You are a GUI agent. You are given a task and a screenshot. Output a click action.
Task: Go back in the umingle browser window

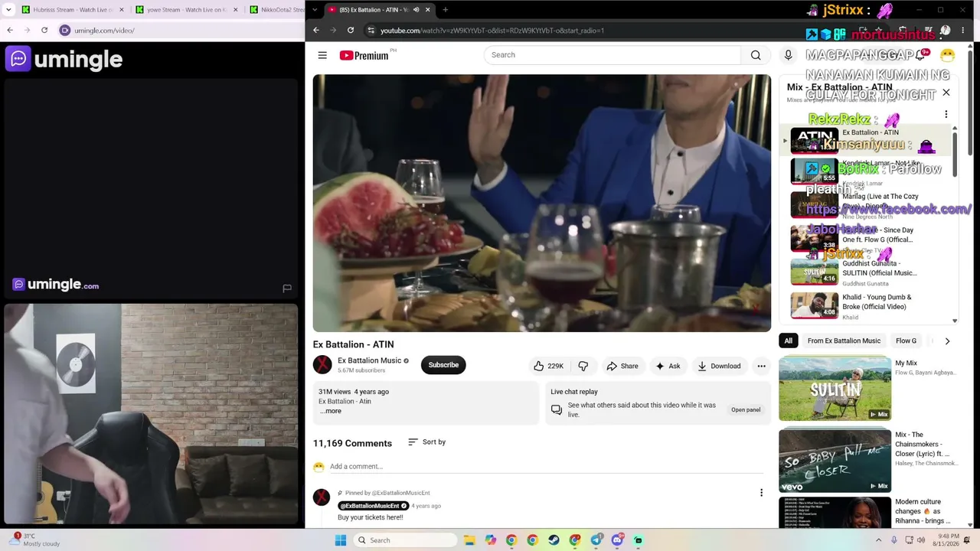tap(10, 31)
